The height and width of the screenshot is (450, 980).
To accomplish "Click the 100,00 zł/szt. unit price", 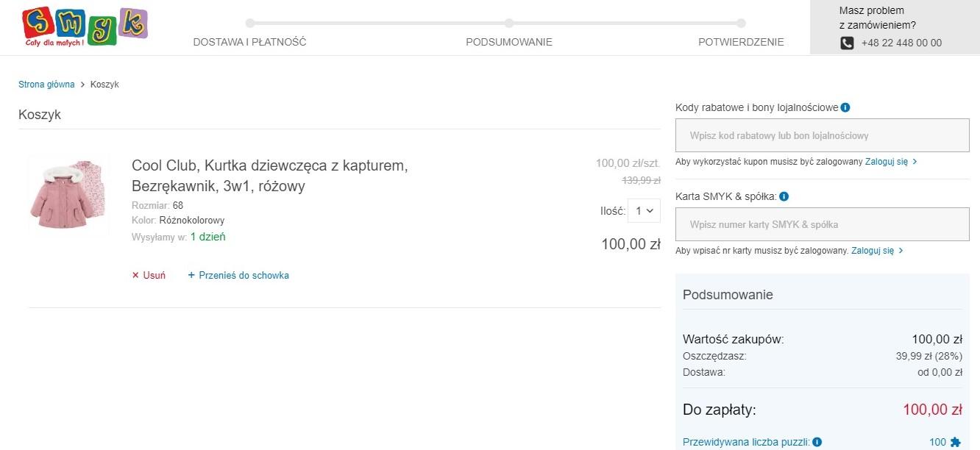I will click(x=628, y=163).
